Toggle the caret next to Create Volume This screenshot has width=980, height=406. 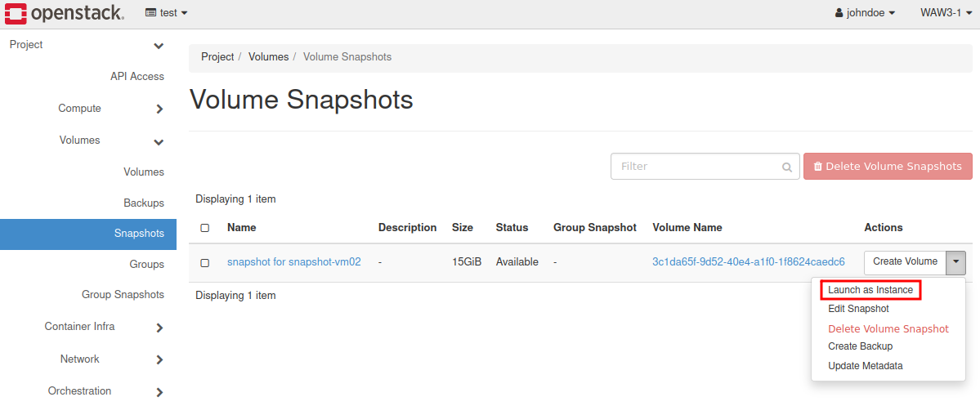click(956, 261)
